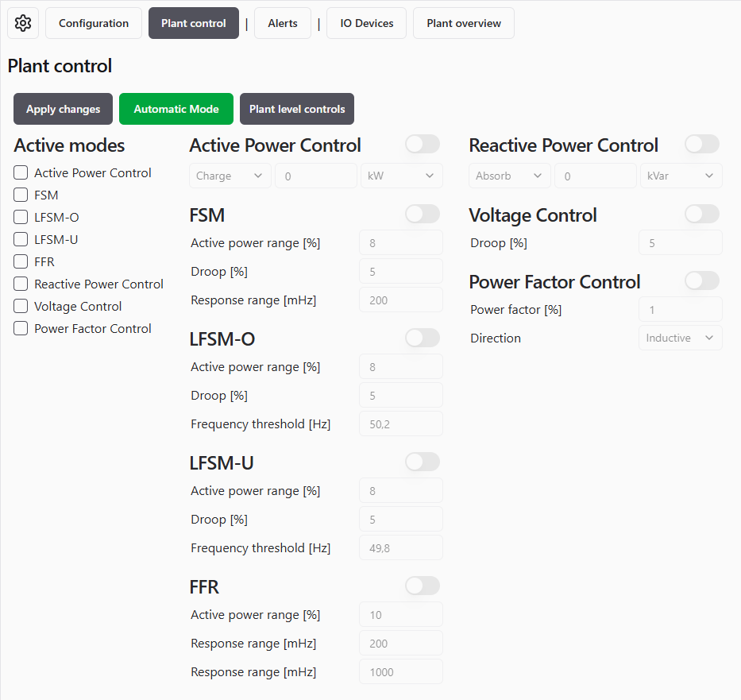Click the green Automatic Mode button

[176, 109]
